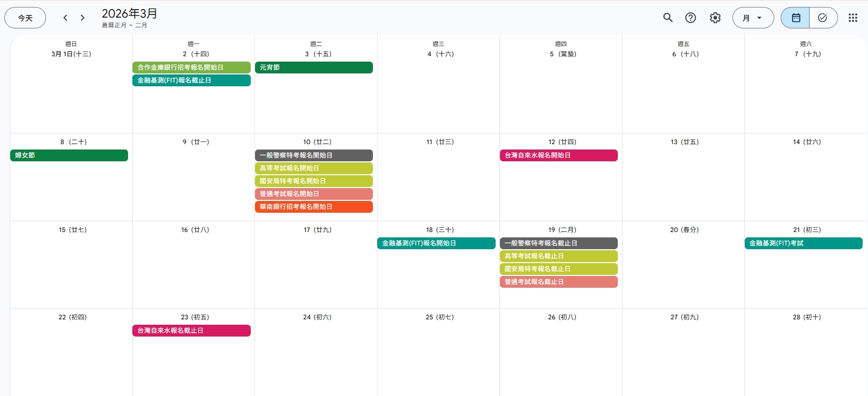The image size is (868, 396).
Task: Click date 20 (春分)
Action: click(684, 230)
